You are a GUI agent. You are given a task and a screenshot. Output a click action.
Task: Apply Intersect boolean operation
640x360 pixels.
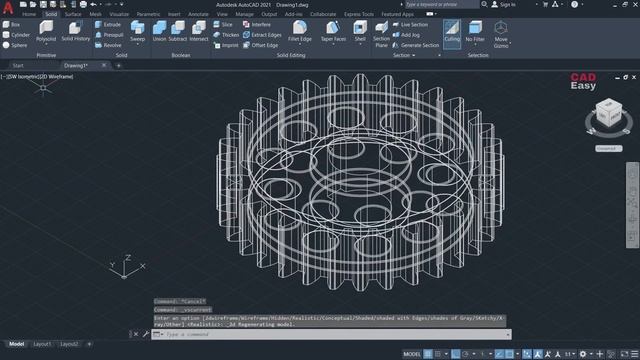pyautogui.click(x=199, y=31)
